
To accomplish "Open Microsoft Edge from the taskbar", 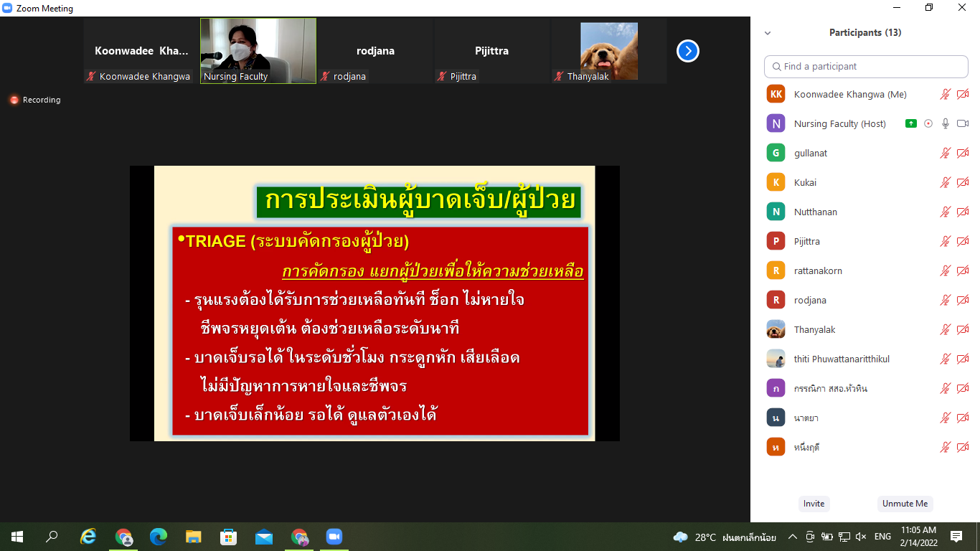I will point(159,537).
